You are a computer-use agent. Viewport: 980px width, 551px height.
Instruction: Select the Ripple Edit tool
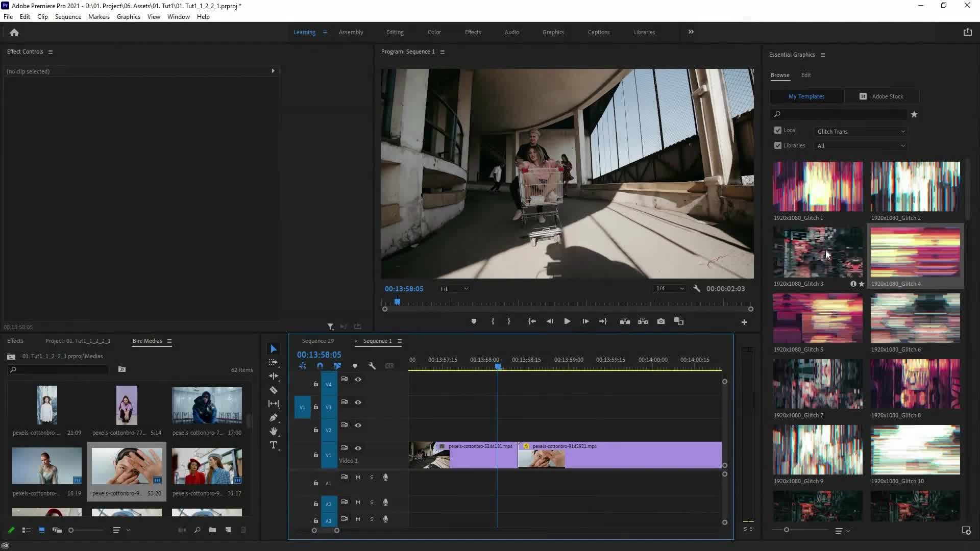click(x=274, y=376)
